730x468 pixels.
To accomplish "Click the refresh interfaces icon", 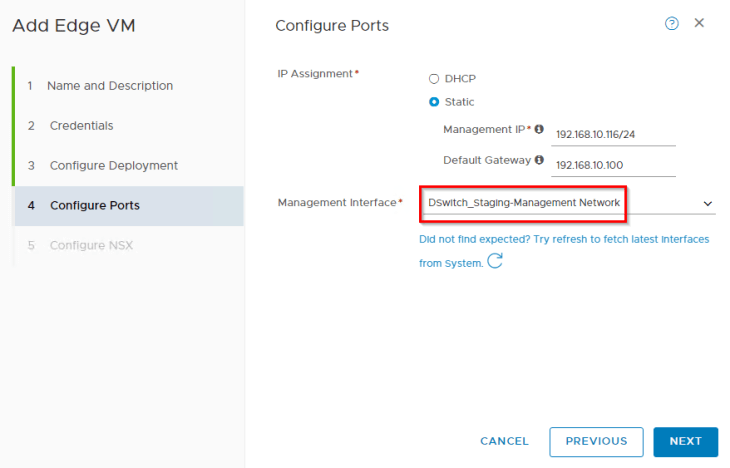I will click(494, 262).
